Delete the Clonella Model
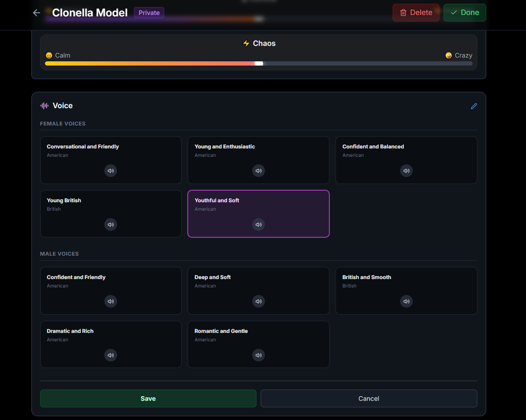 pos(416,13)
